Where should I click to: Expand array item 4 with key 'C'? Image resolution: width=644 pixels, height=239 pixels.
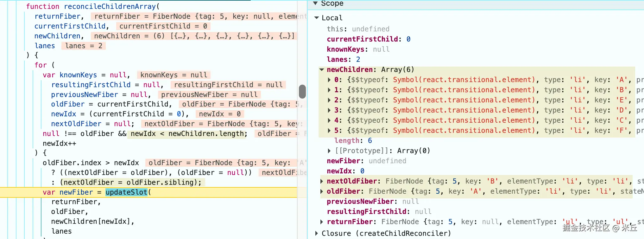click(329, 120)
